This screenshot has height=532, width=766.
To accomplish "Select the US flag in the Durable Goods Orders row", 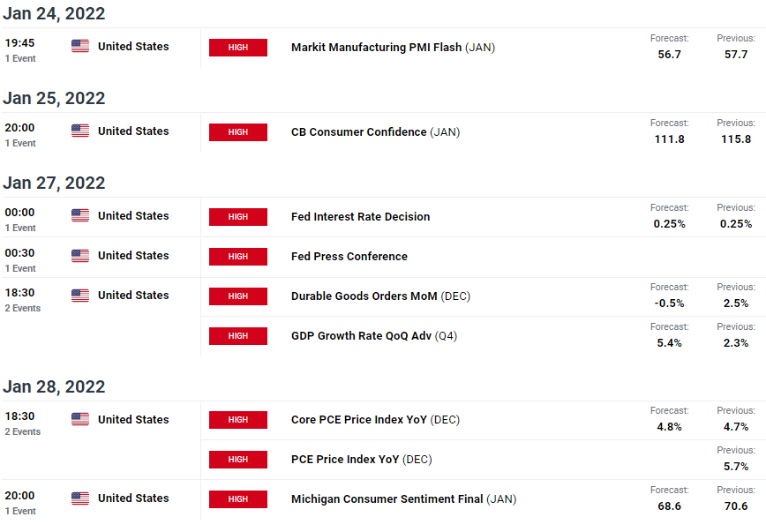I will pyautogui.click(x=80, y=296).
